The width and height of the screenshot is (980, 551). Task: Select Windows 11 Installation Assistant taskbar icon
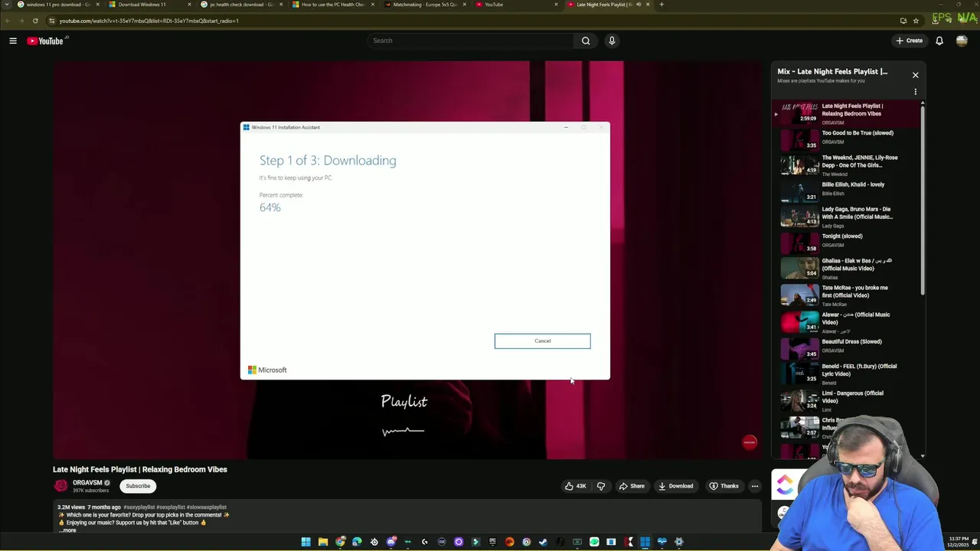coord(645,542)
